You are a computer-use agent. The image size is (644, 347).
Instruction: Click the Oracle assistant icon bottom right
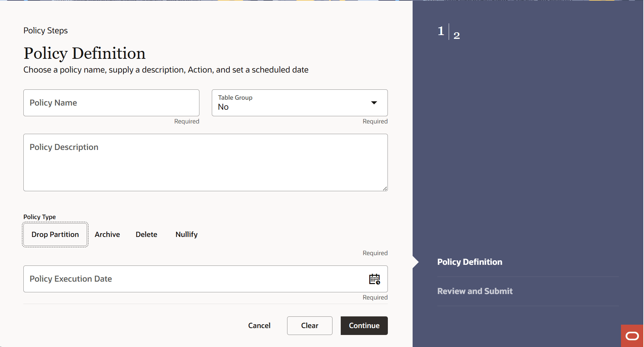632,336
